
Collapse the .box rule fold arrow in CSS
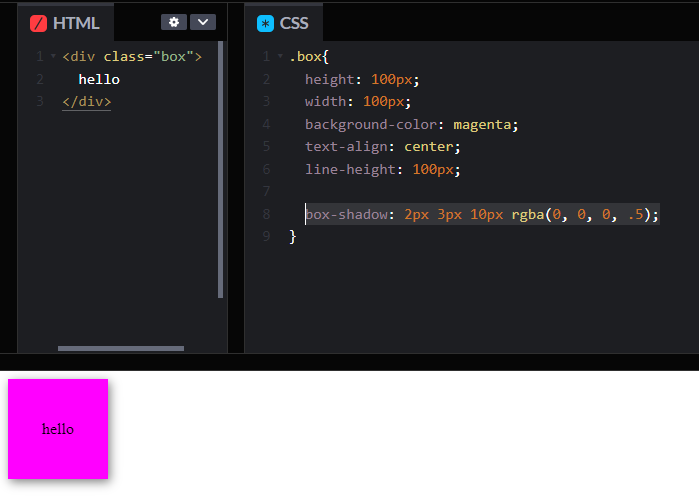tap(280, 56)
